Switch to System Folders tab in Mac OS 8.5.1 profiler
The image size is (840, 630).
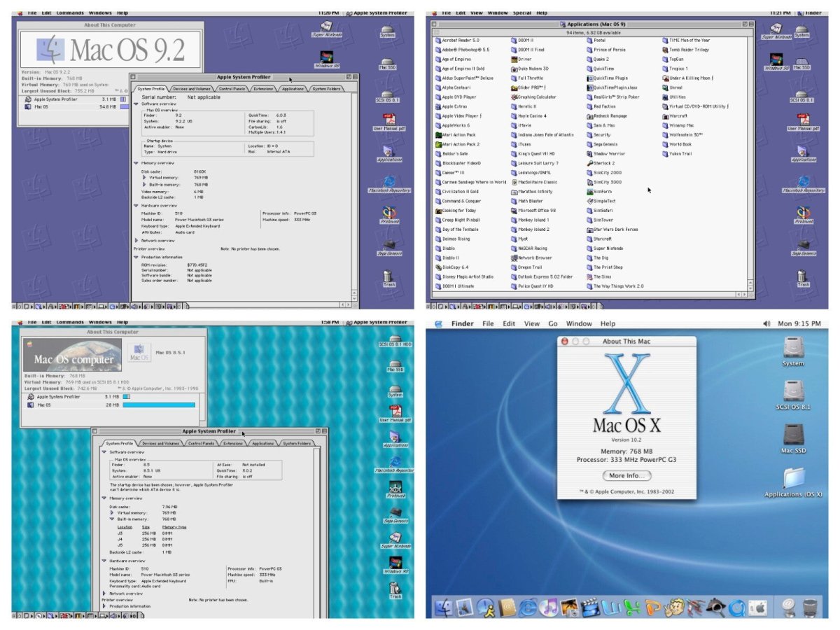[297, 443]
